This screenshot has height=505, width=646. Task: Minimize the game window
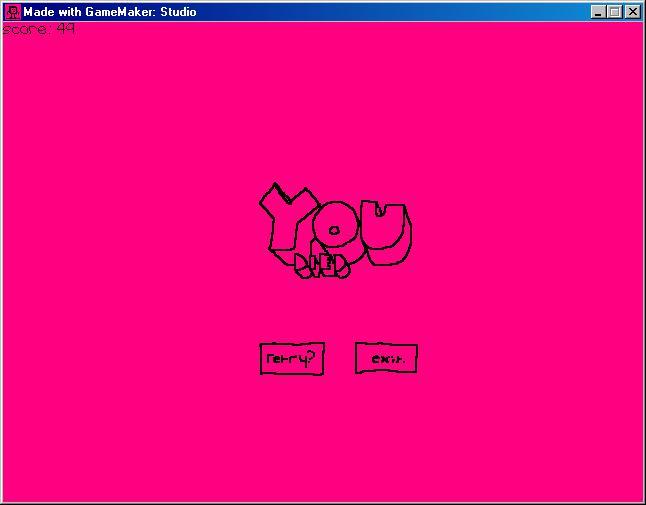598,12
